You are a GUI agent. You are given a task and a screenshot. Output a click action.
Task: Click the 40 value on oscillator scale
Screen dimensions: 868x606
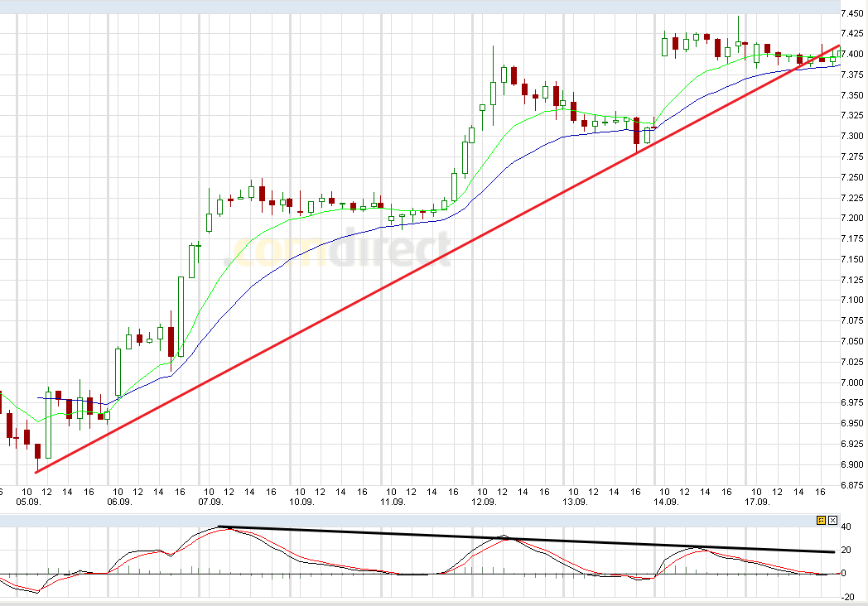click(x=846, y=527)
